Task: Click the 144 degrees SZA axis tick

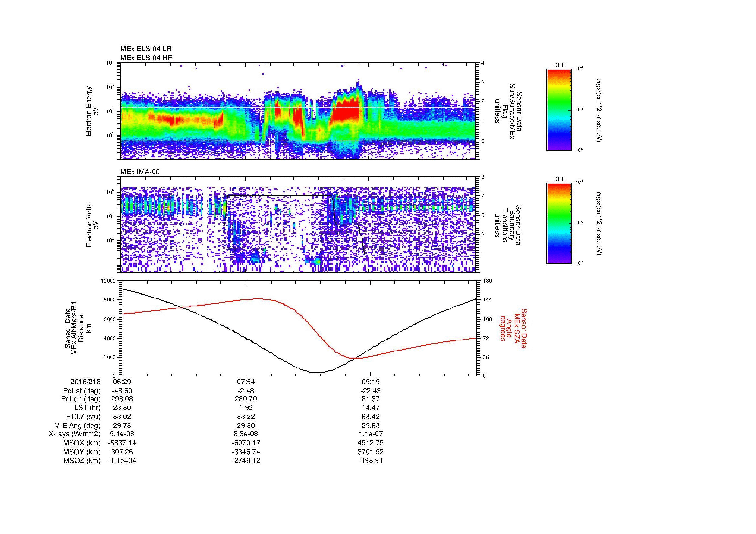Action: click(487, 300)
